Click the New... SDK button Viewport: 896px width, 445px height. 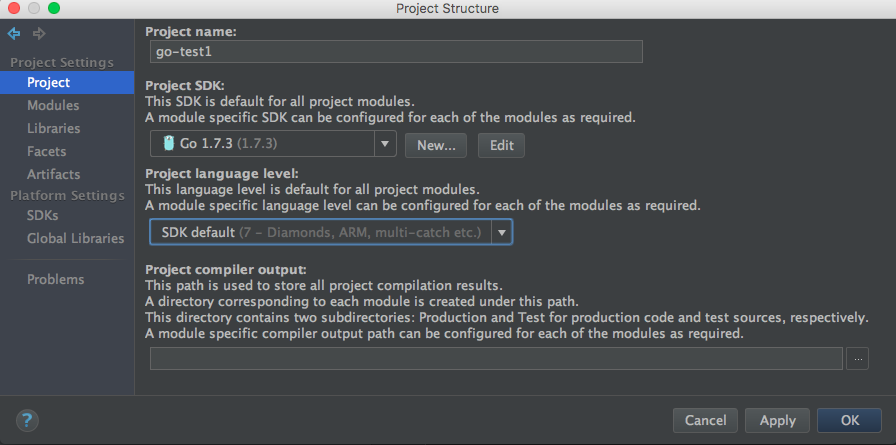pos(436,145)
